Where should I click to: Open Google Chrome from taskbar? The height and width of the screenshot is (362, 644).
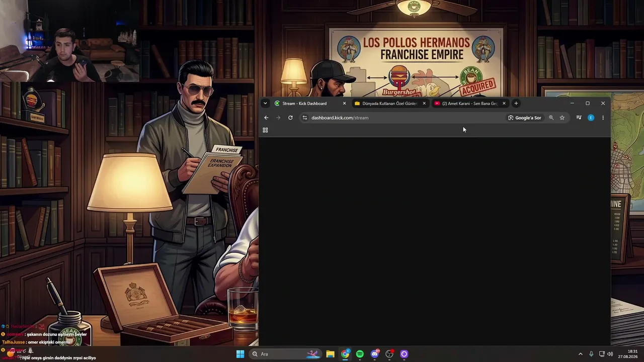tap(345, 354)
